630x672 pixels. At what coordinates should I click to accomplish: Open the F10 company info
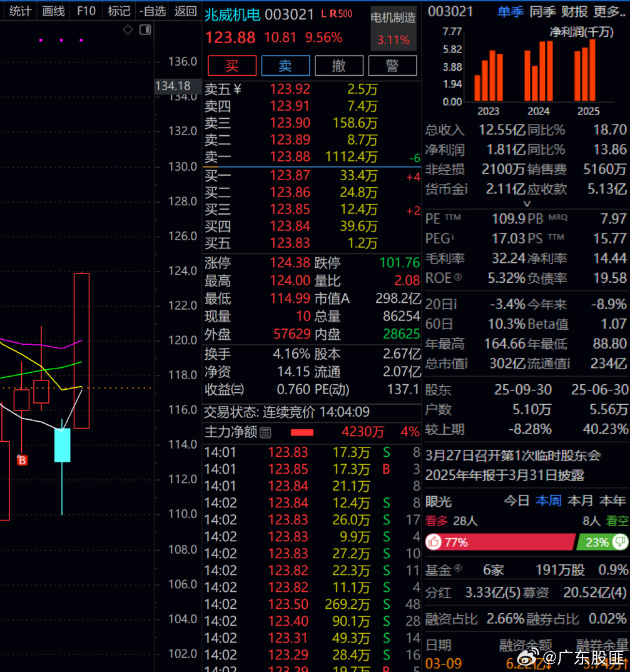pyautogui.click(x=86, y=11)
